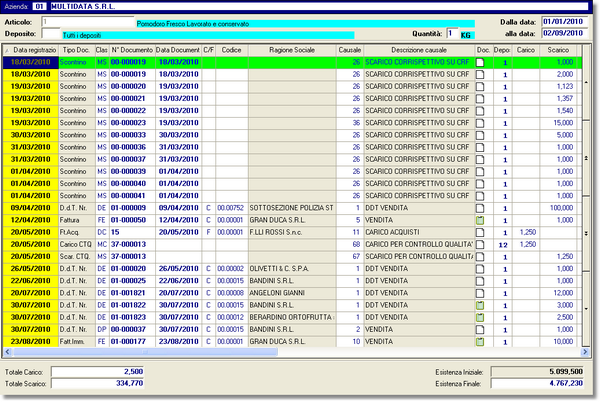The width and height of the screenshot is (600, 402).
Task: Click Carico CTQ document type cell
Action: (x=76, y=244)
